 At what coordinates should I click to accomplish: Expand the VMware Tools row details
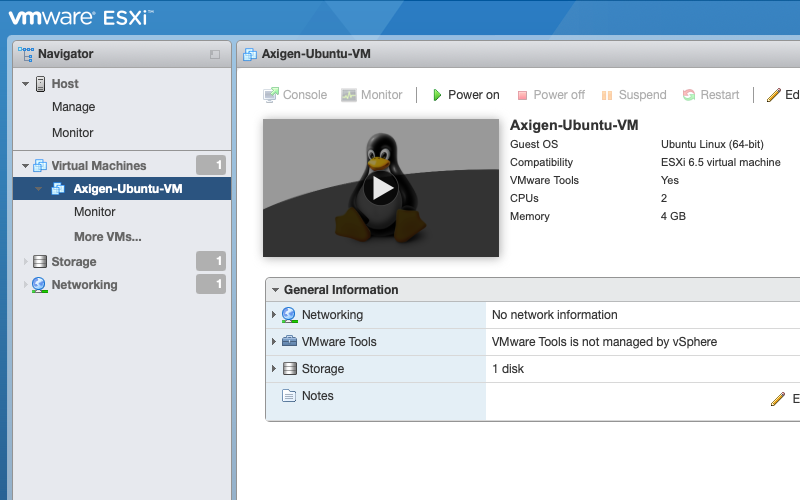[273, 341]
